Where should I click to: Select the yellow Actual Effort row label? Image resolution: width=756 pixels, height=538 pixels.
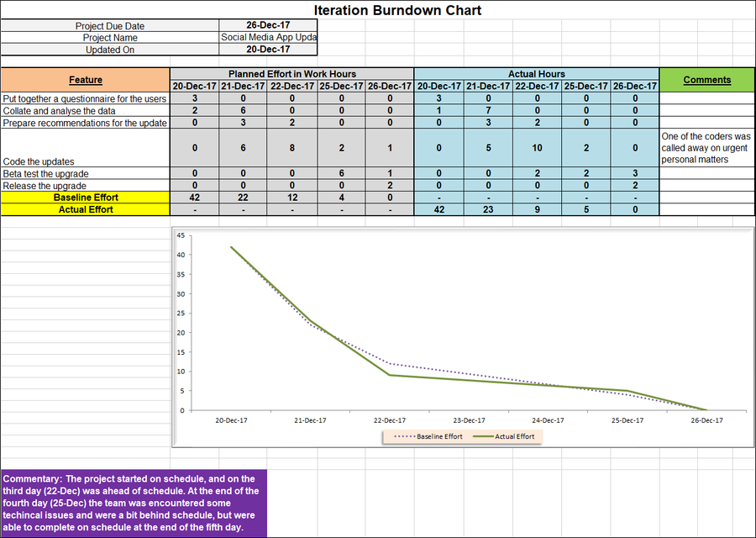85,209
